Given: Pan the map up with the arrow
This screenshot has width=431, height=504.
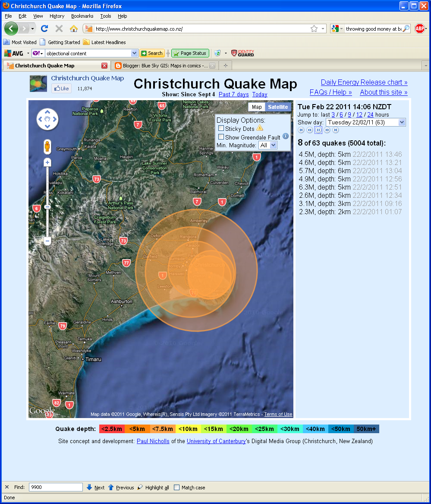Looking at the screenshot, I should [x=47, y=112].
